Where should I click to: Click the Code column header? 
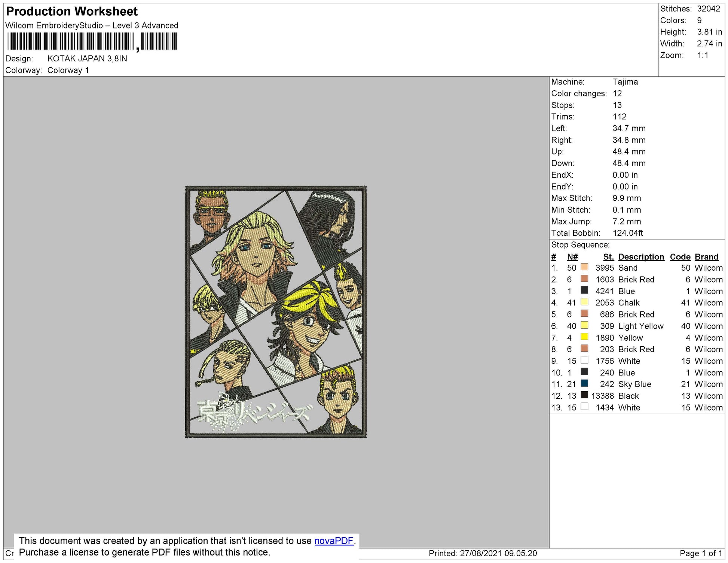pos(680,257)
